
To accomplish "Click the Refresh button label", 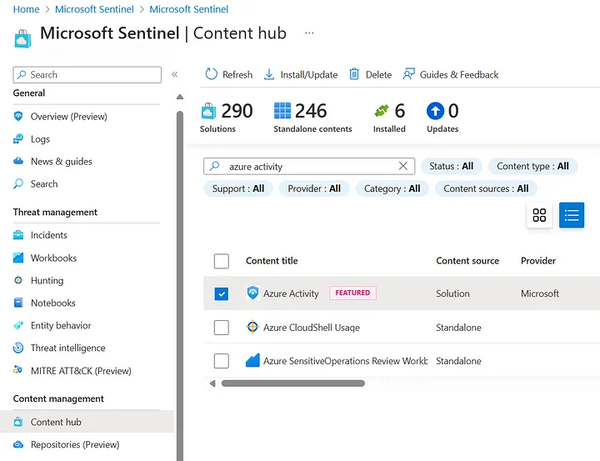I will [237, 75].
